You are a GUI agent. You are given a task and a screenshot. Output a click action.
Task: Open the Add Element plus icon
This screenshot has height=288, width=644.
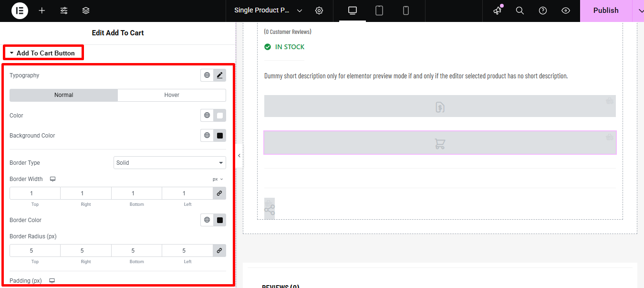click(42, 11)
